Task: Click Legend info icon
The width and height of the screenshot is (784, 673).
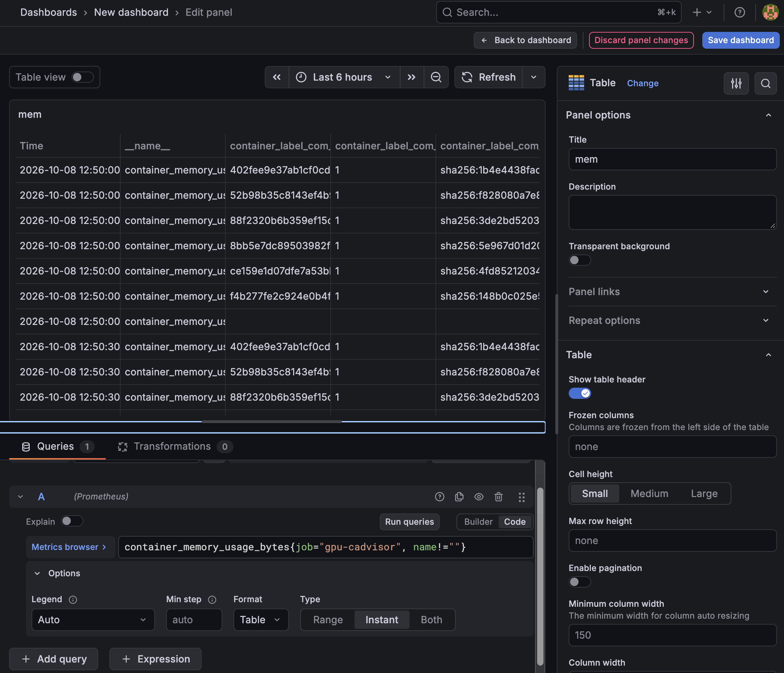Action: 73,600
